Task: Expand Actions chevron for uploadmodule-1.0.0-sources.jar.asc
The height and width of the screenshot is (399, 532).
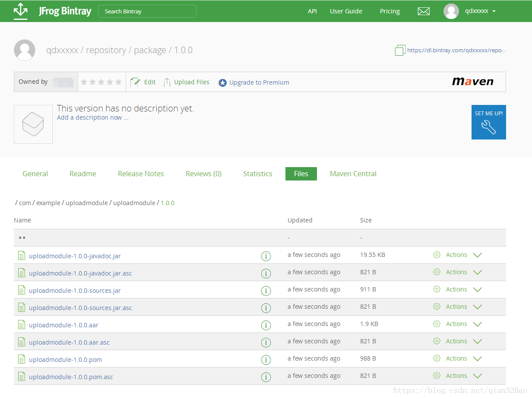Action: [477, 307]
